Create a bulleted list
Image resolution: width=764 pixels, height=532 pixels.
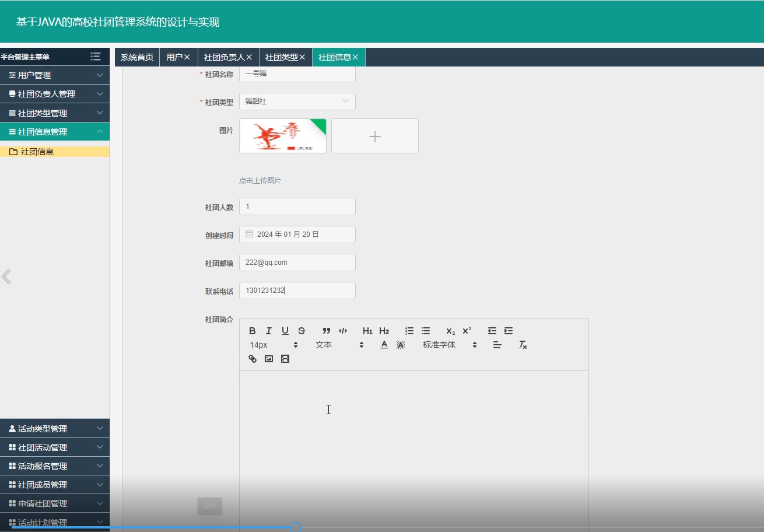coord(426,331)
